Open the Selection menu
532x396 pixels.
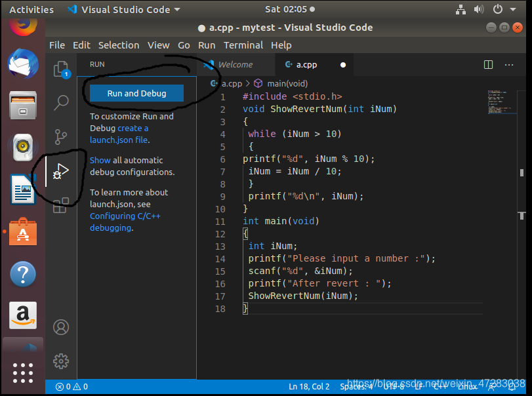119,45
